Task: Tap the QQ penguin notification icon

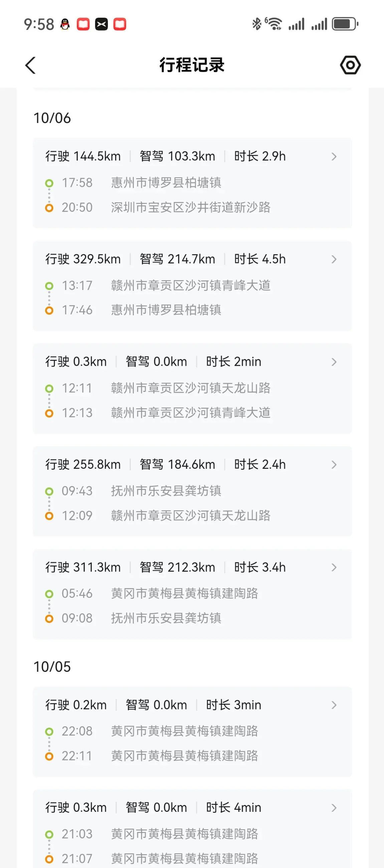Action: 65,24
